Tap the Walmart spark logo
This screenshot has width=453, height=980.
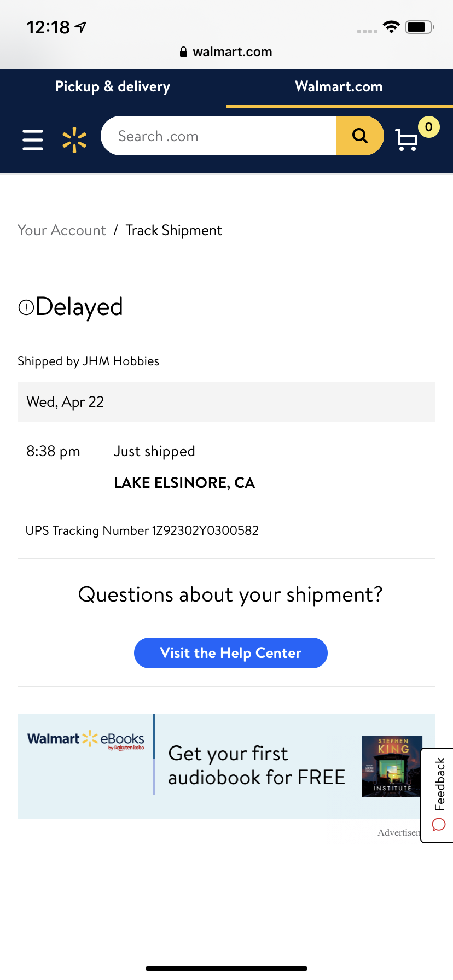(74, 139)
